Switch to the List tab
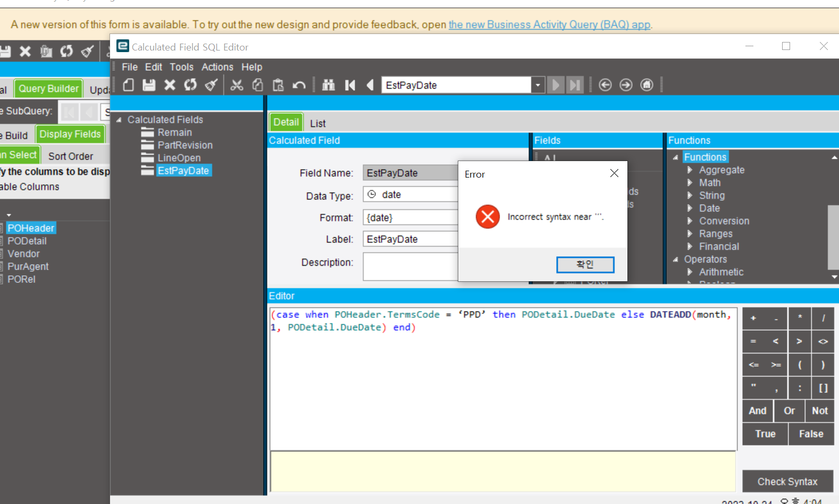This screenshot has width=839, height=504. 318,123
